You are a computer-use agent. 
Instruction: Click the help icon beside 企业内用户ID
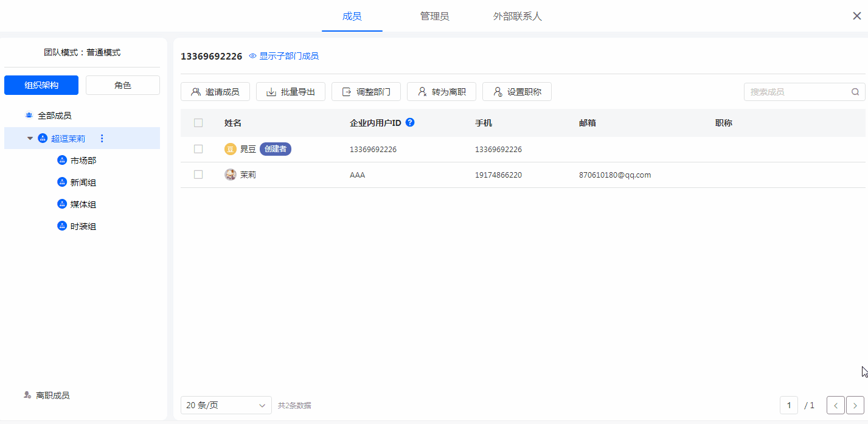tap(410, 122)
